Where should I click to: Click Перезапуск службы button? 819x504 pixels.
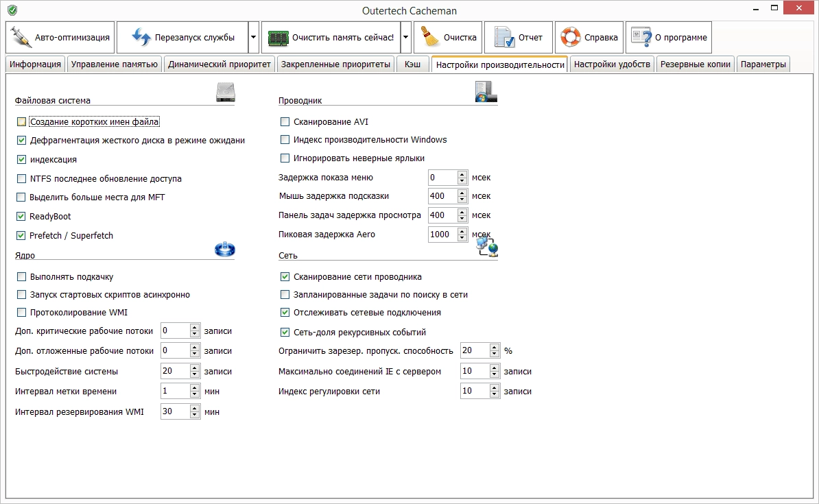[x=182, y=37]
